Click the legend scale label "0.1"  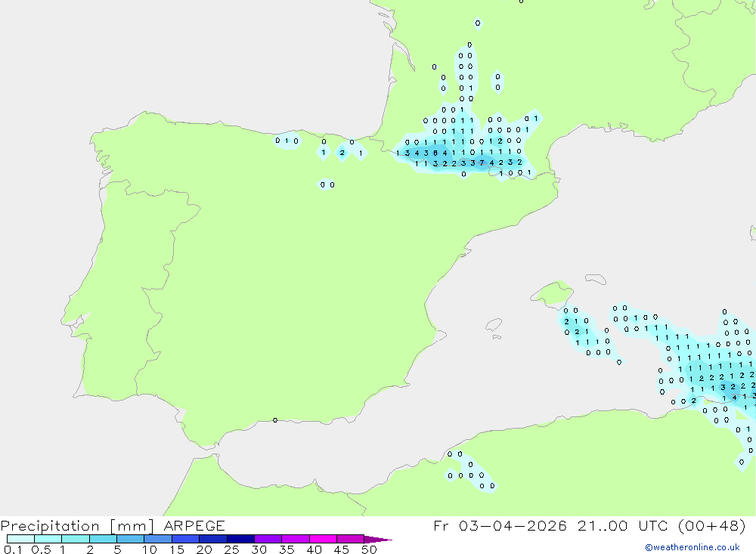tap(13, 549)
